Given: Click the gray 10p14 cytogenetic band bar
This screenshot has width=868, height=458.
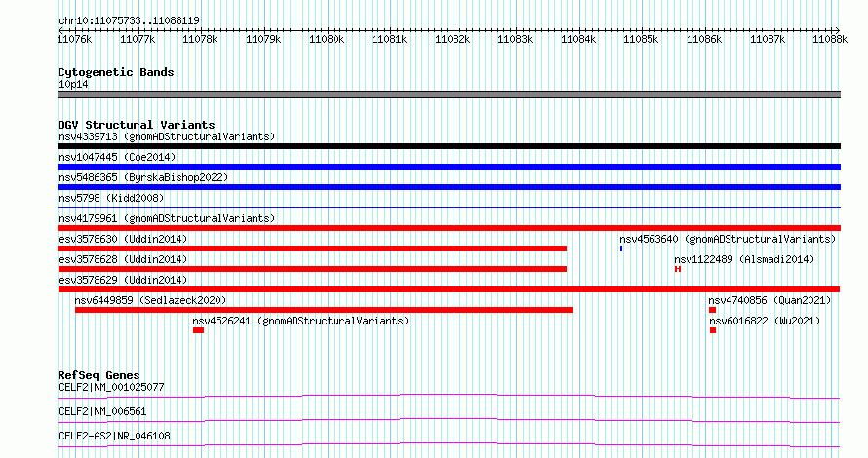Looking at the screenshot, I should pyautogui.click(x=449, y=95).
